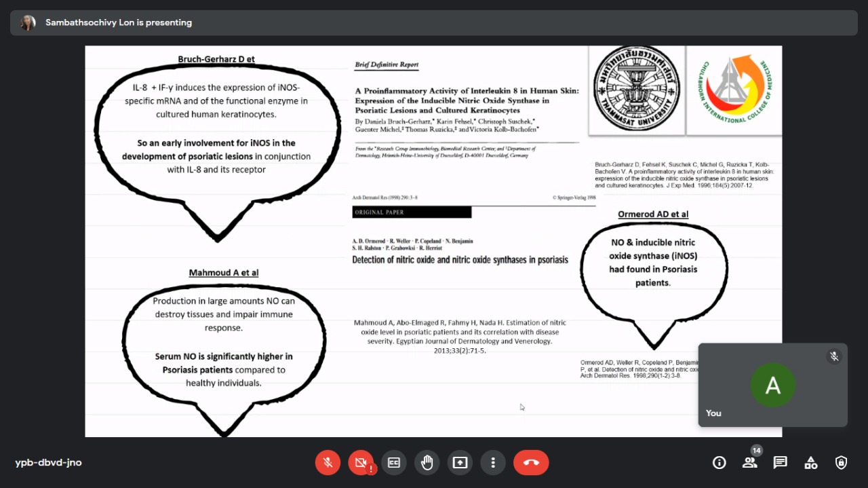Image resolution: width=868 pixels, height=488 pixels.
Task: Turn on the camera in call controls
Action: click(x=361, y=463)
